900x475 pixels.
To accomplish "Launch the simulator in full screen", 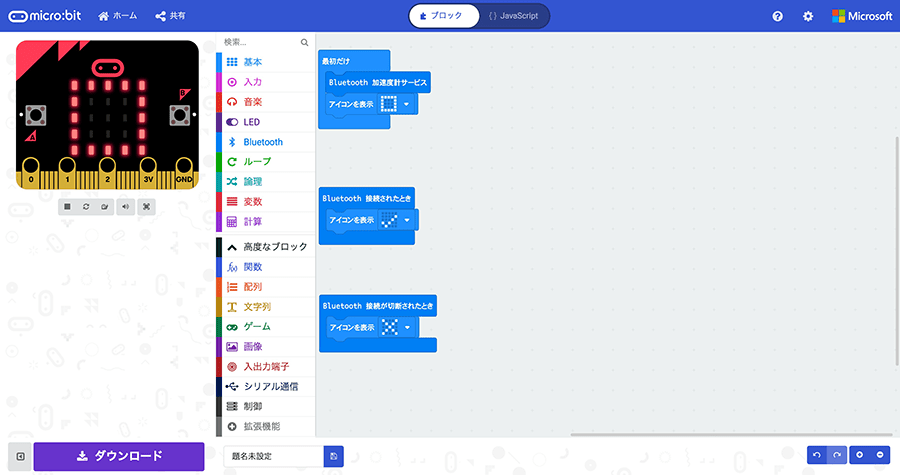I will pyautogui.click(x=146, y=207).
